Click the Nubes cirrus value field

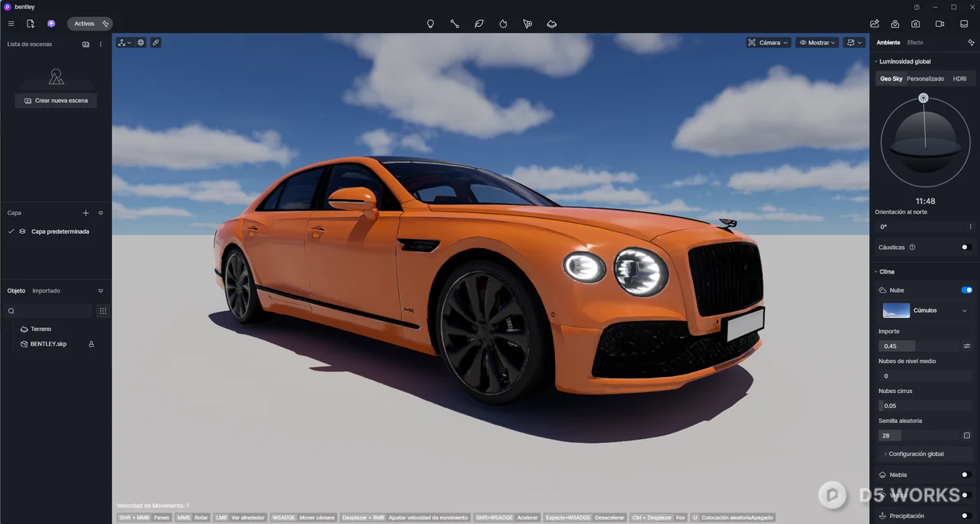coord(925,406)
